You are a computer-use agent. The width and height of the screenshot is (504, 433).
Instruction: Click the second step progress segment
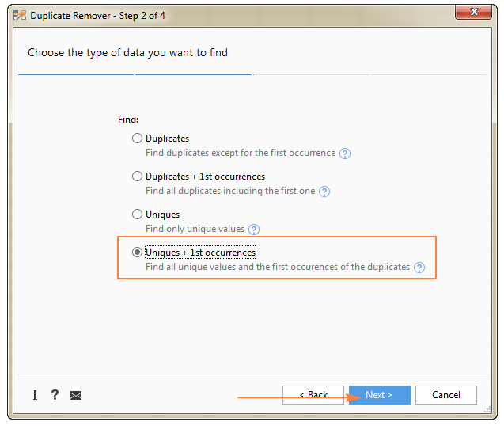click(194, 75)
